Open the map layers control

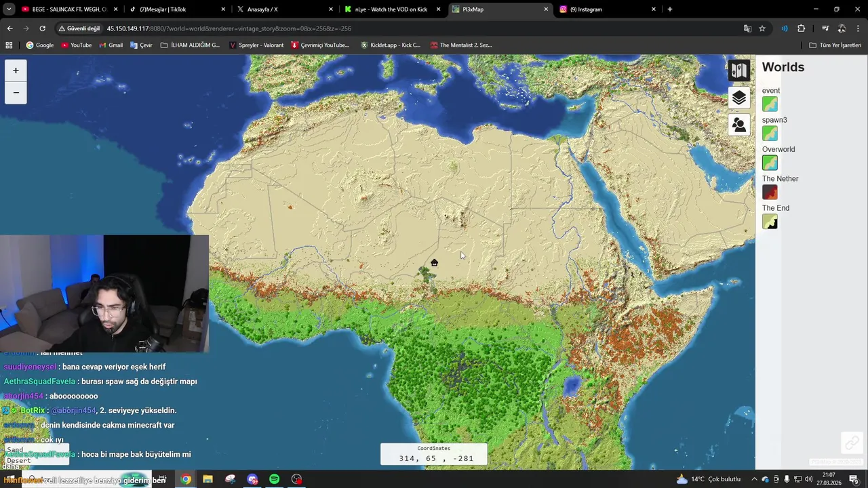(x=739, y=98)
